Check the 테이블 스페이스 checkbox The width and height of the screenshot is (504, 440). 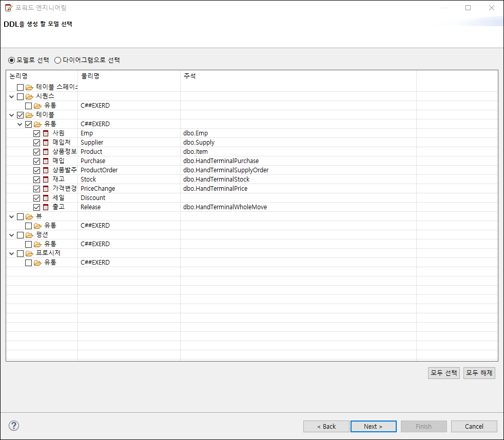point(20,87)
